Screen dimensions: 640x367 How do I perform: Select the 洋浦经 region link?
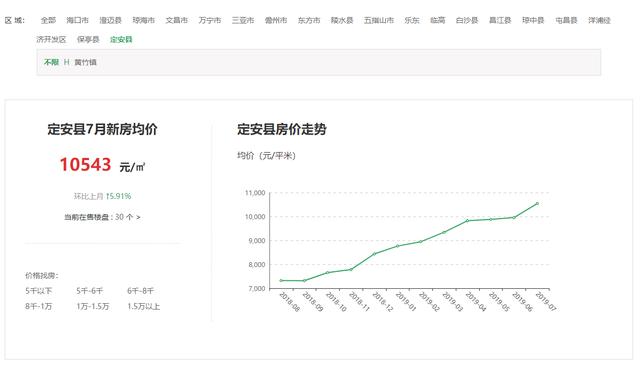pyautogui.click(x=599, y=20)
